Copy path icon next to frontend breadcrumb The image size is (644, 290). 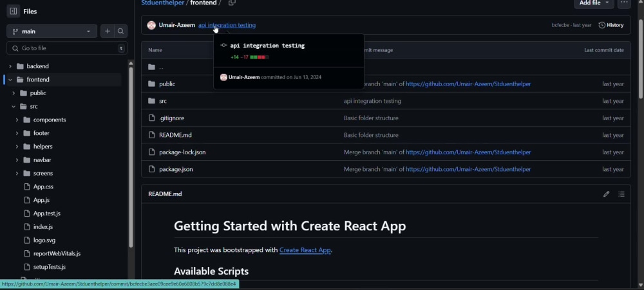(x=232, y=3)
